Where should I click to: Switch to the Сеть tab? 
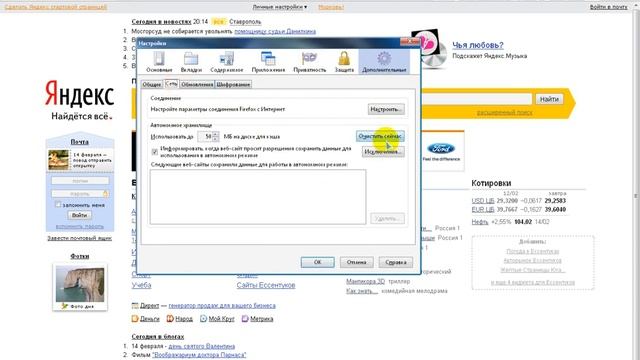click(x=171, y=84)
